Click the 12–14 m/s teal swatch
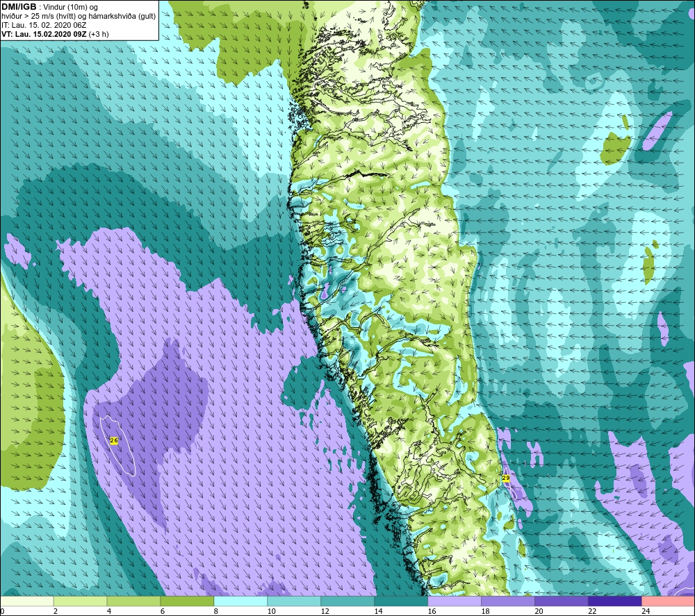The width and height of the screenshot is (695, 616). pos(347,601)
